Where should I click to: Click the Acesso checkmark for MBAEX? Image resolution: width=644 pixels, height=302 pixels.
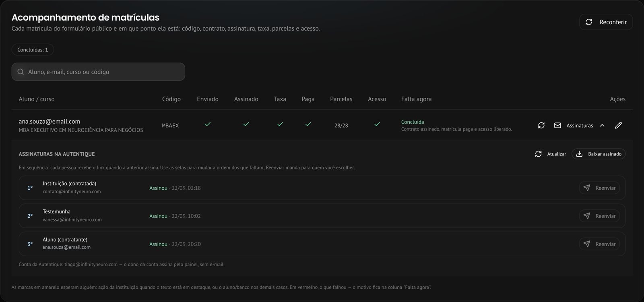(377, 124)
